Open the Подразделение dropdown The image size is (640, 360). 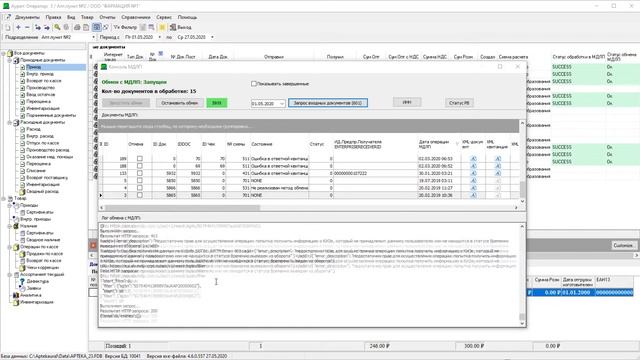(x=93, y=37)
